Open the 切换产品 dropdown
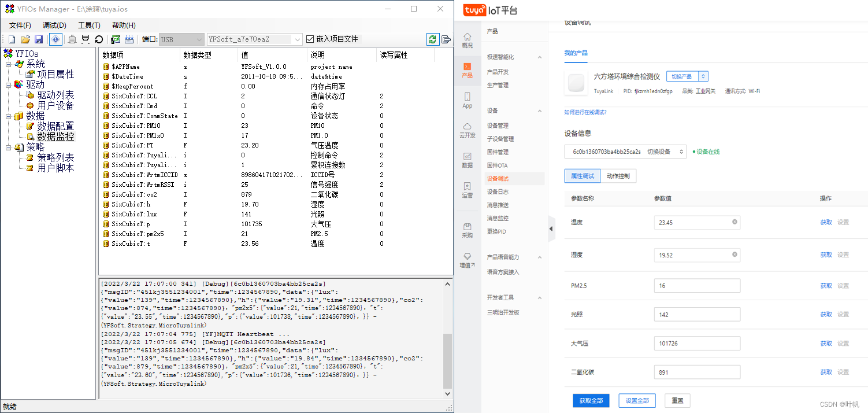This screenshot has height=413, width=868. [x=687, y=76]
